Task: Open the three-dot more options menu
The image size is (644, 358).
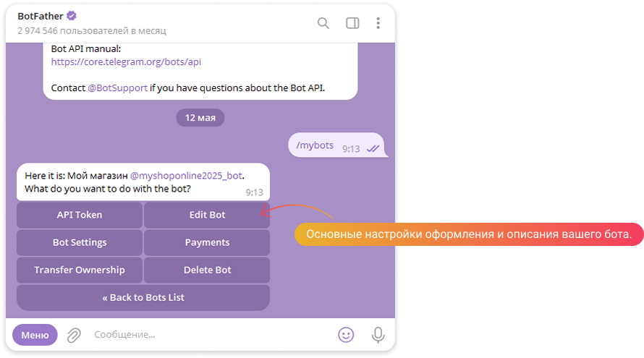Action: [x=378, y=23]
